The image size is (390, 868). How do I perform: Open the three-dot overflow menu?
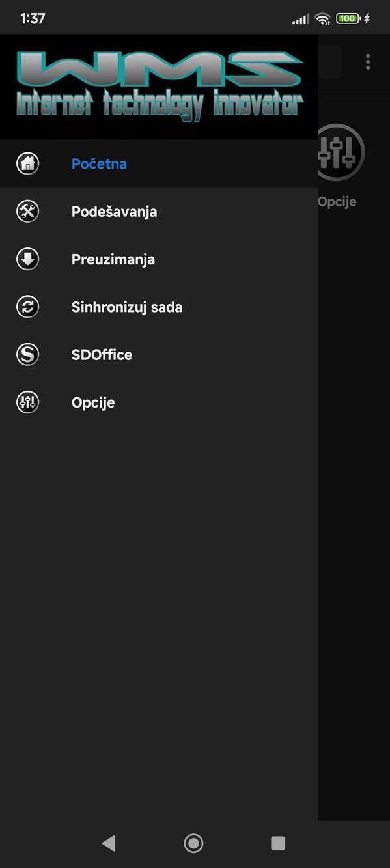point(368,62)
